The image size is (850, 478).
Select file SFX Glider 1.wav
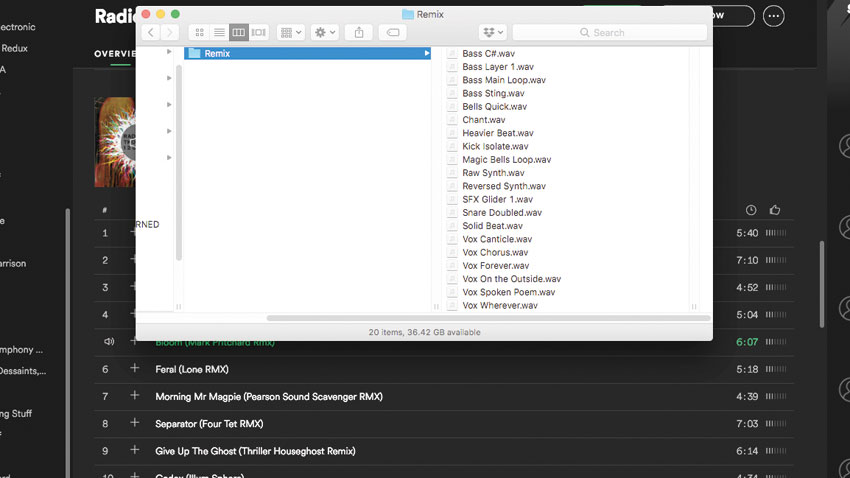497,199
